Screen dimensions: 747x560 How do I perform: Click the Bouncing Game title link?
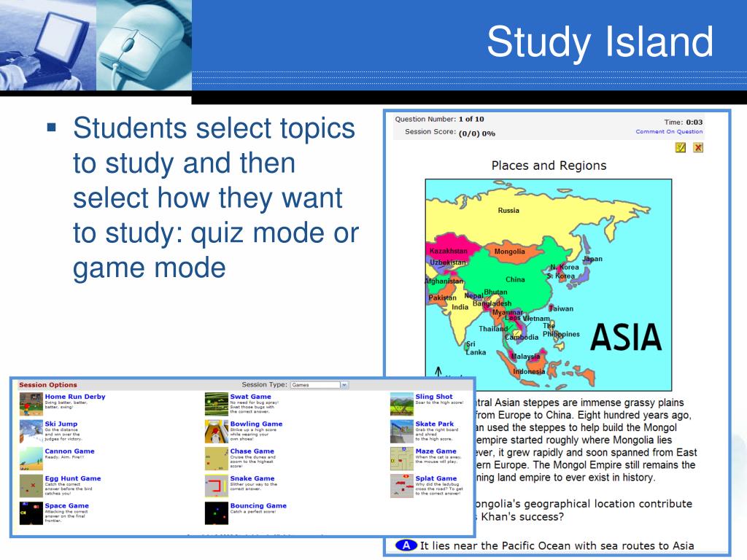258,506
